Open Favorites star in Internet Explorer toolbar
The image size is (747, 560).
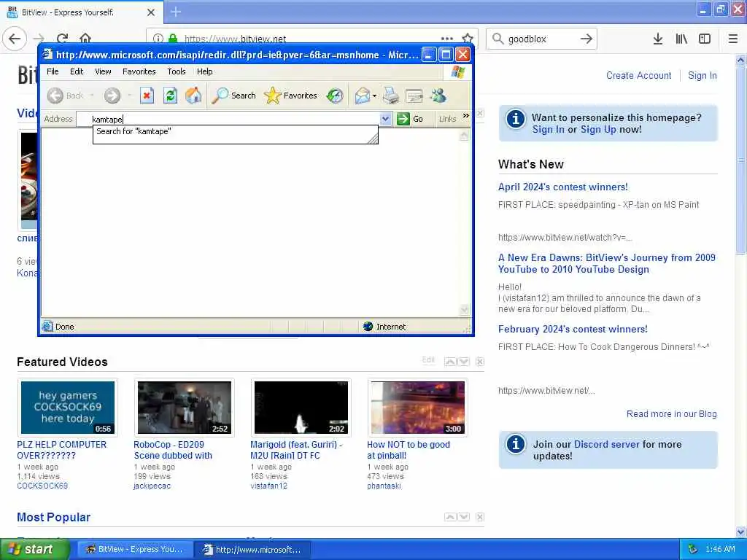290,96
